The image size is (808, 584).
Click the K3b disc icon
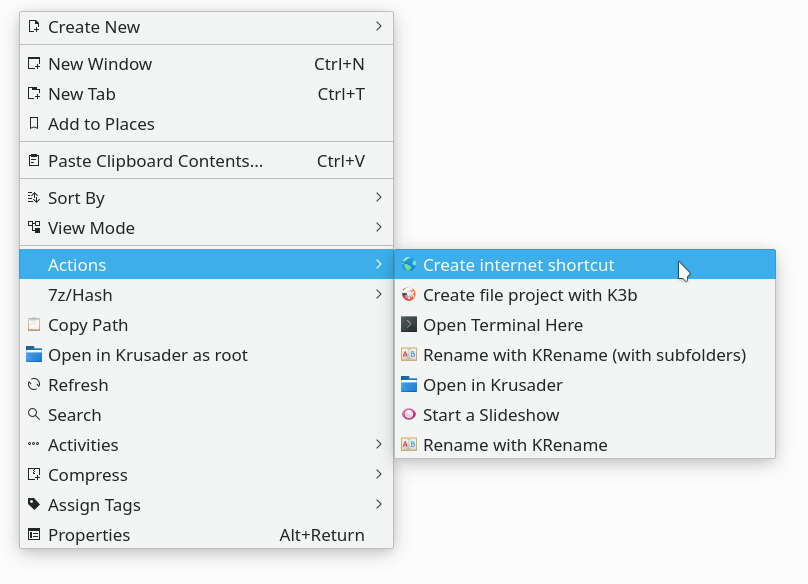(409, 294)
